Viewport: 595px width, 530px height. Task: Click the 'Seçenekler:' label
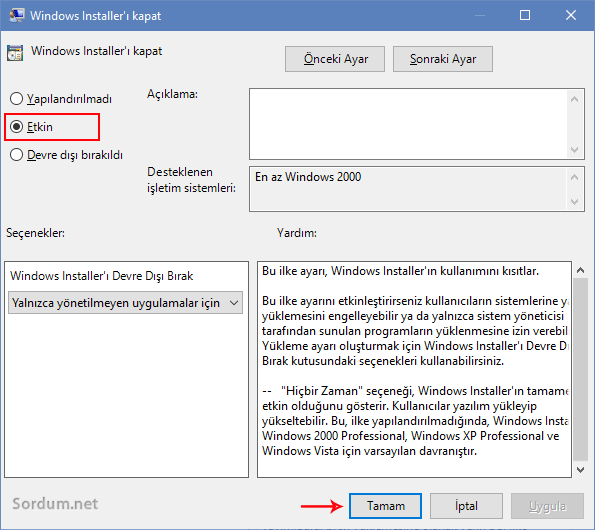[35, 233]
